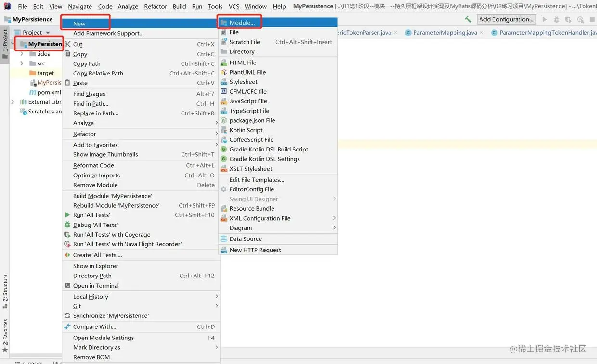
Task: Click the Compare With arrows icon
Action: click(x=67, y=326)
